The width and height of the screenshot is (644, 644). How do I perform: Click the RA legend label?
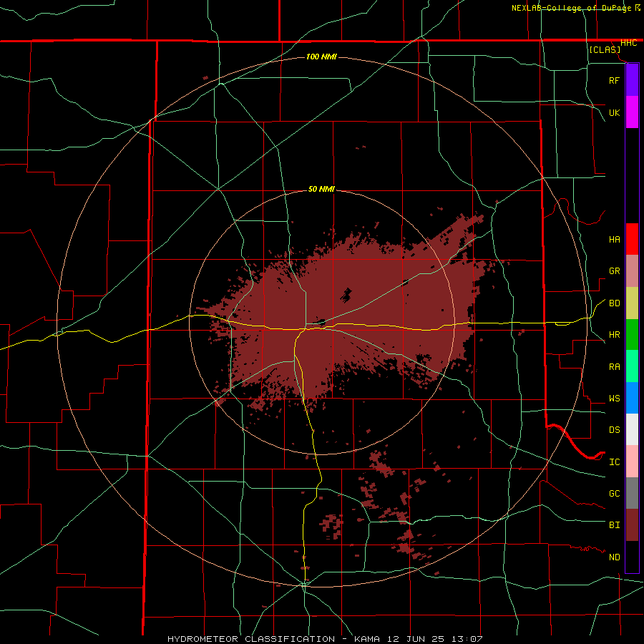[x=614, y=367]
